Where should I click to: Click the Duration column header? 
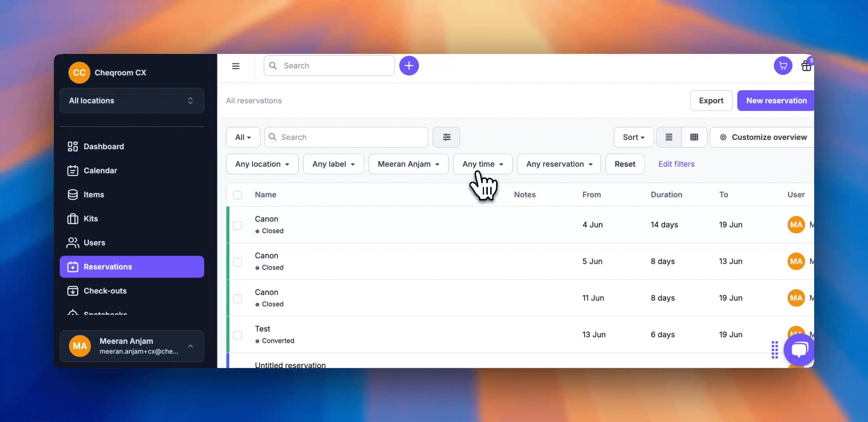666,195
